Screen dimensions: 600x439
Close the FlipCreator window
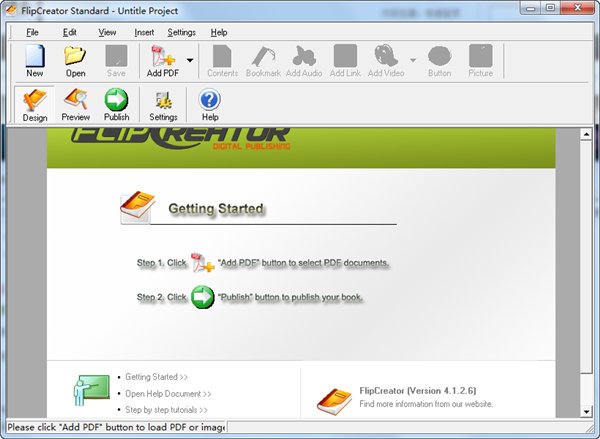(x=578, y=8)
